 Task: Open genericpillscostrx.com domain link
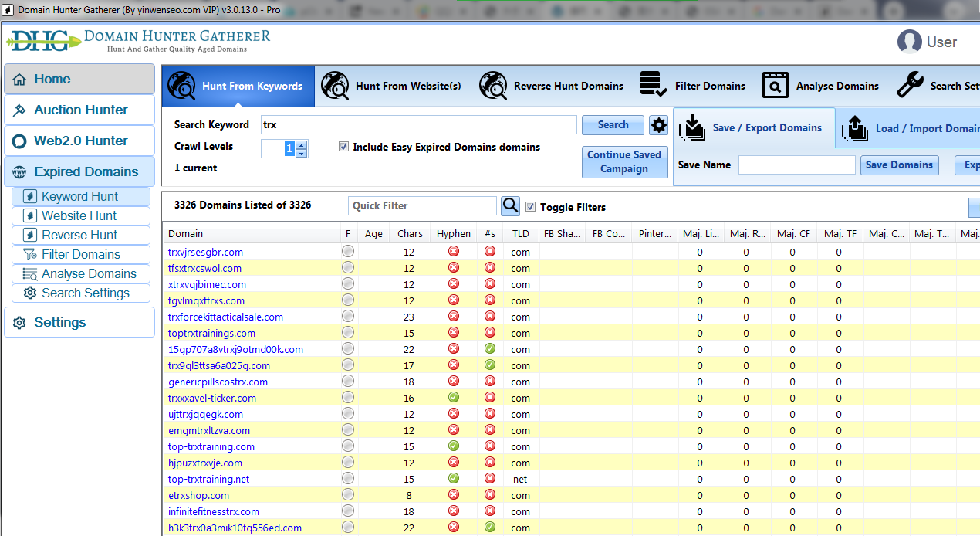[218, 382]
